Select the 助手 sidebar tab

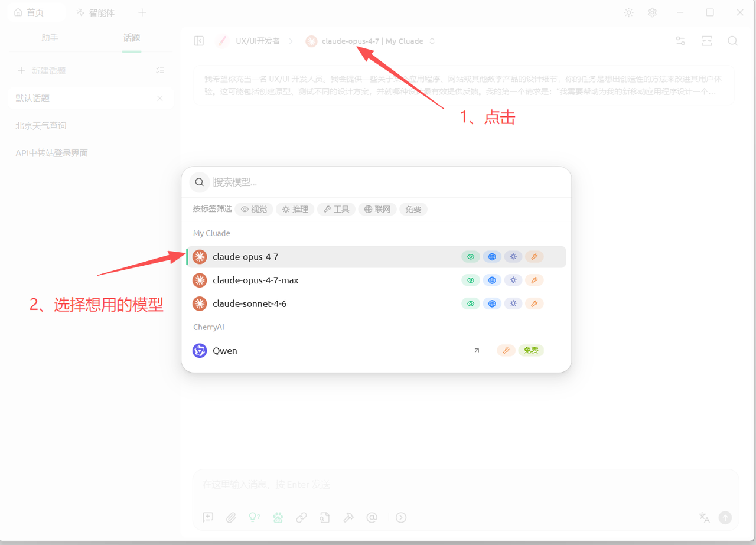click(x=50, y=38)
